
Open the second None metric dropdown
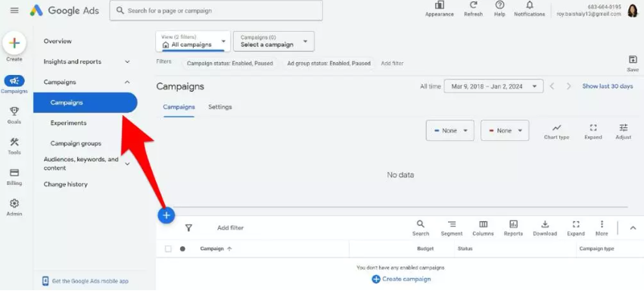(505, 130)
